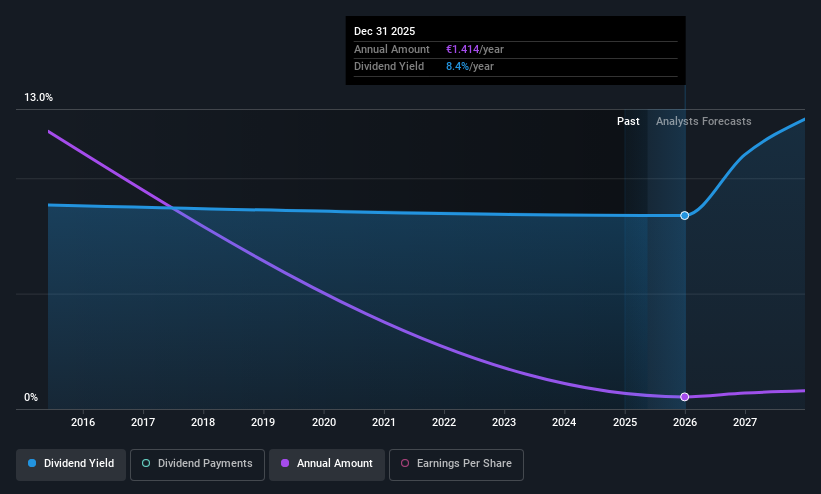
Task: Toggle the Dividend Yield series
Action: tap(71, 464)
